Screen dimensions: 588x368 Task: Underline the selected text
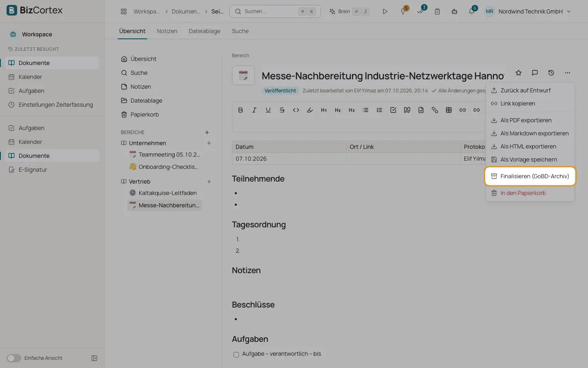(268, 110)
